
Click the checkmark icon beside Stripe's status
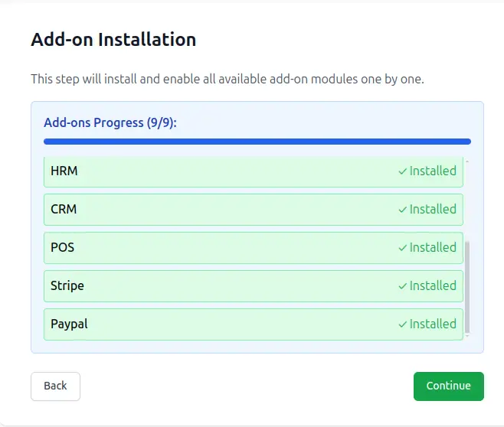(402, 286)
